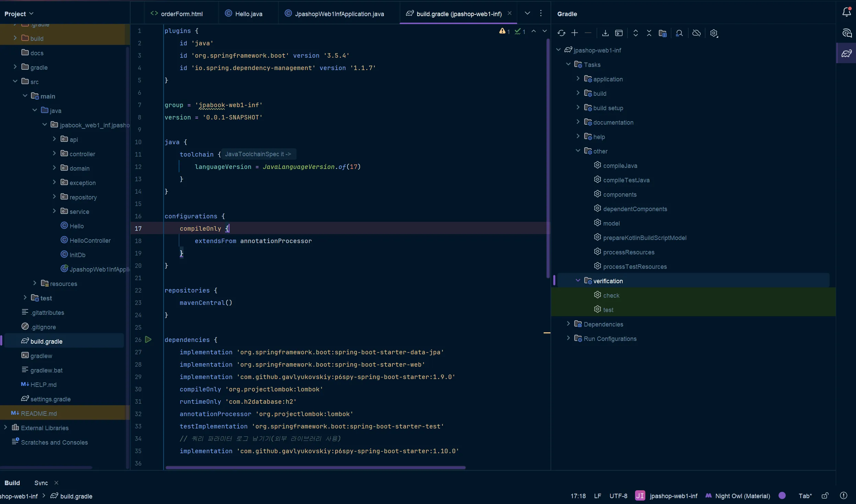The height and width of the screenshot is (504, 856).
Task: Collapse the verification tasks group
Action: [578, 280]
